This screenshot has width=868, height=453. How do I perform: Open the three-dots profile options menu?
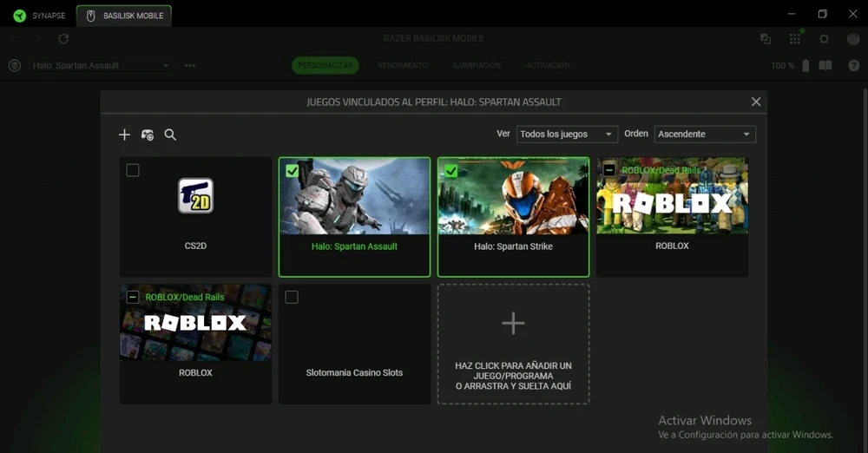190,66
